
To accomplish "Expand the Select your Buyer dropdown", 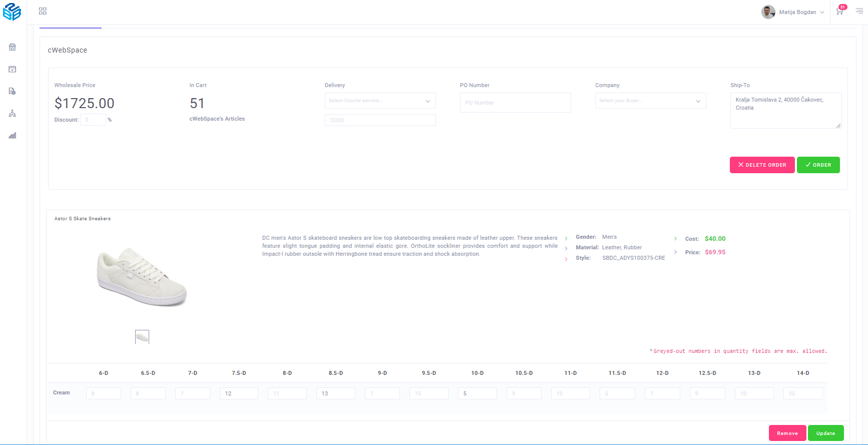I will [x=650, y=101].
